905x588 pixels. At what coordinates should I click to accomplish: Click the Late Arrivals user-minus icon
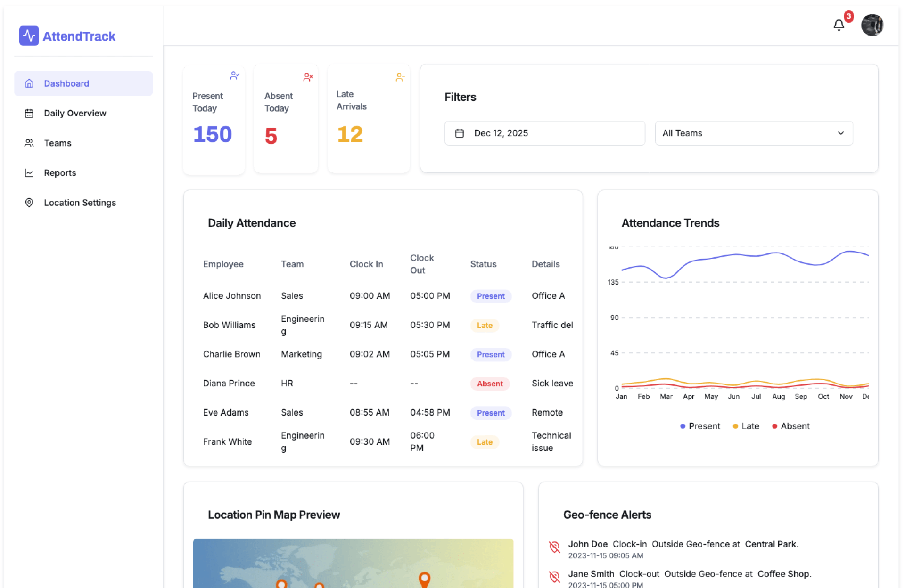(400, 77)
